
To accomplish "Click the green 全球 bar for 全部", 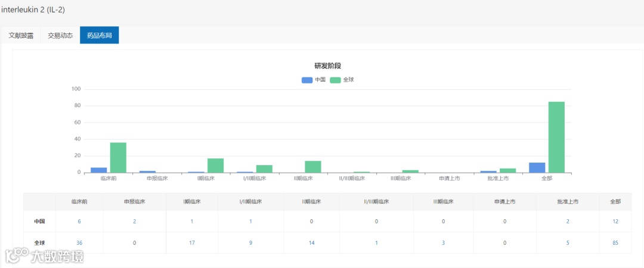I will (x=556, y=137).
